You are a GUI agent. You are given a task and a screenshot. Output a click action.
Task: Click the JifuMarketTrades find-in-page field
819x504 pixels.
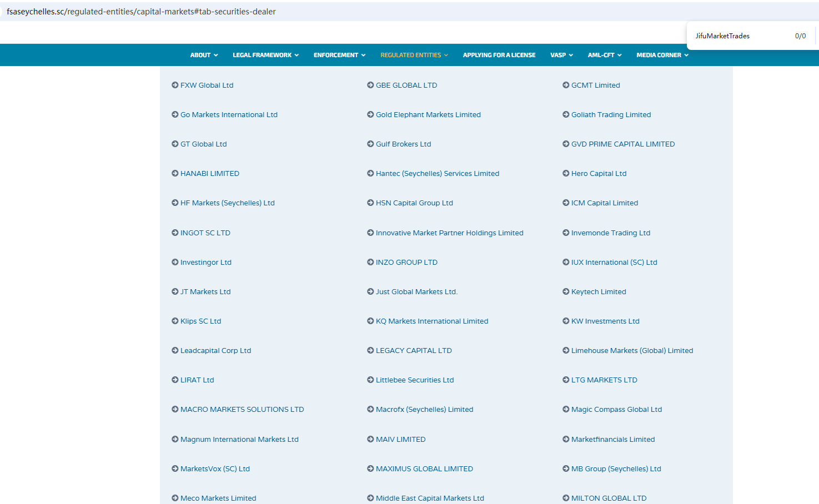[722, 36]
